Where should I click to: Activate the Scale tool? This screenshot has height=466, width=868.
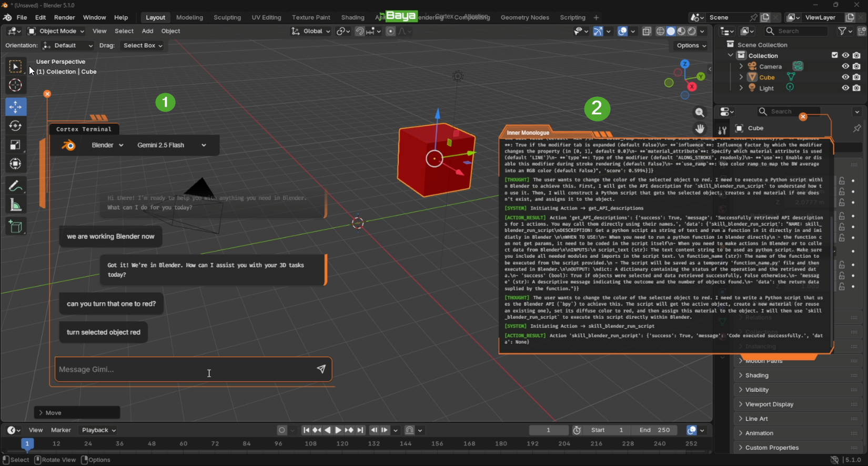[x=15, y=145]
